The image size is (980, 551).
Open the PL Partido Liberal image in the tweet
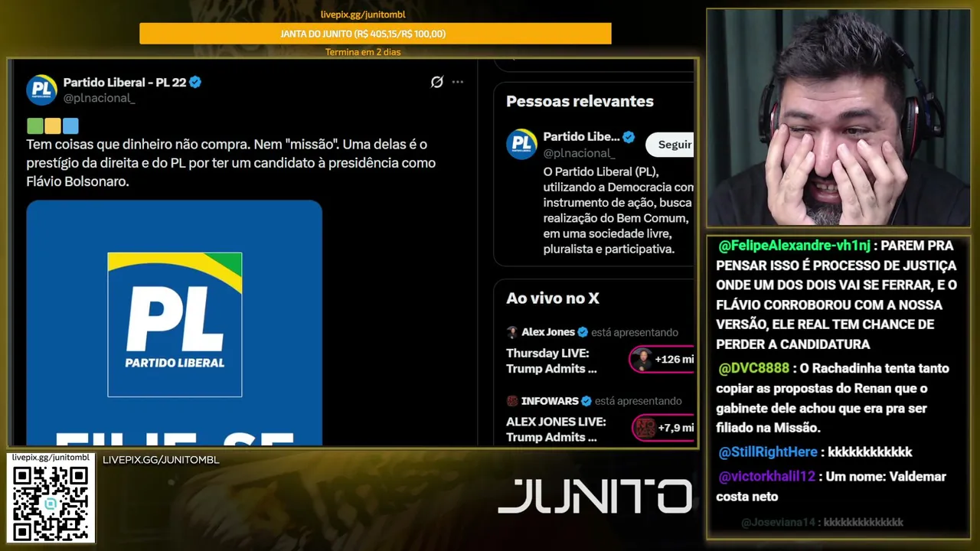(x=175, y=322)
